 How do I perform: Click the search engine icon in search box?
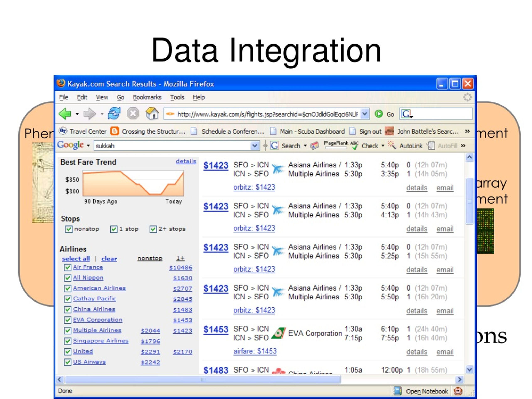click(407, 114)
